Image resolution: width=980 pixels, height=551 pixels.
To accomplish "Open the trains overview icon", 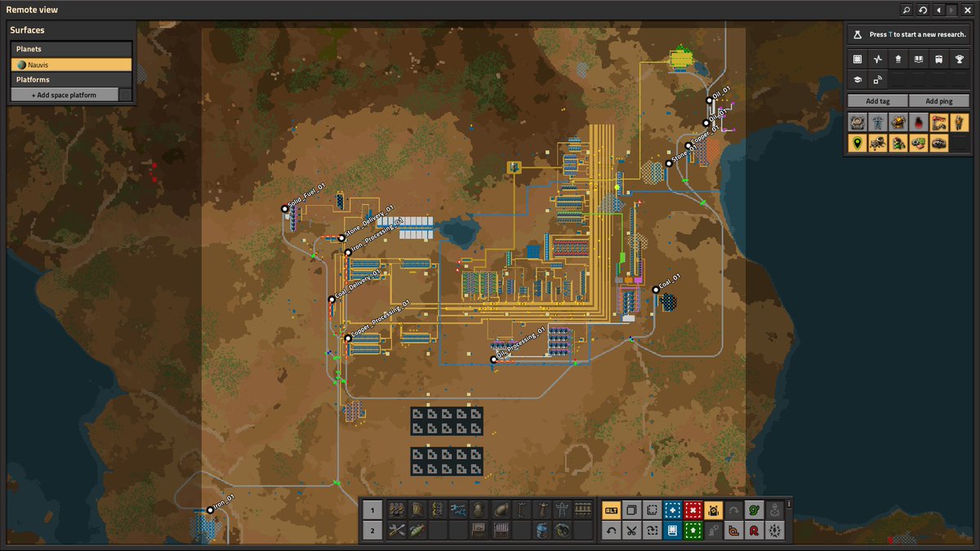I will click(x=939, y=59).
